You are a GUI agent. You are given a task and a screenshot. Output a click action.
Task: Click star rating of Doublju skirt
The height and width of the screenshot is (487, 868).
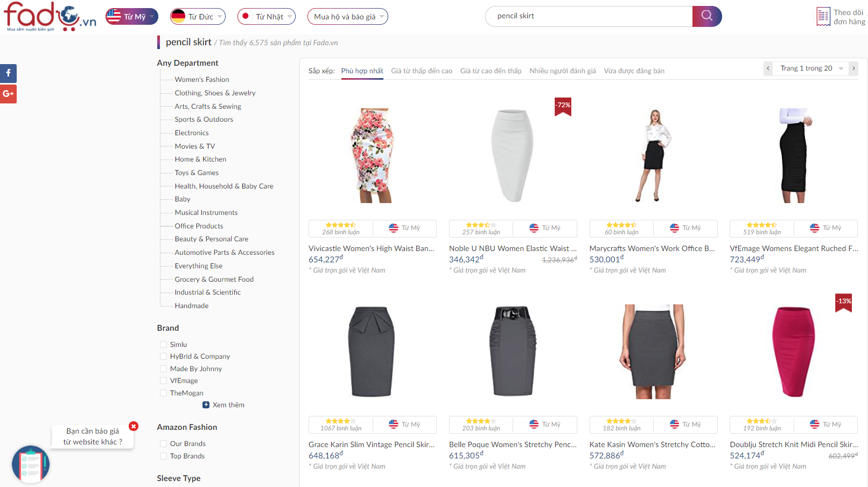pos(761,421)
